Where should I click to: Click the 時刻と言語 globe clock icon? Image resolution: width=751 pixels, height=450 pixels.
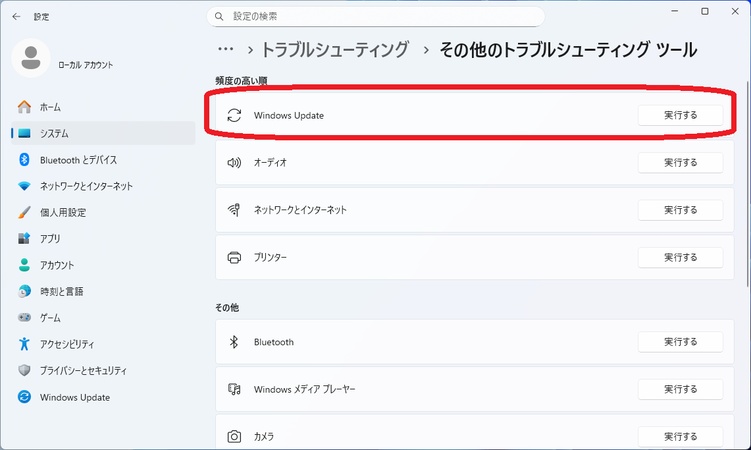[x=24, y=291]
